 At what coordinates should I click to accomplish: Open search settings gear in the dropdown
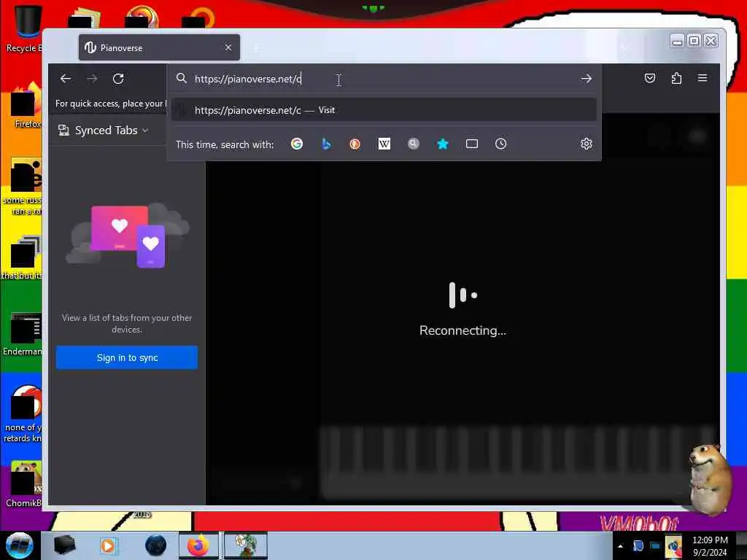click(587, 144)
